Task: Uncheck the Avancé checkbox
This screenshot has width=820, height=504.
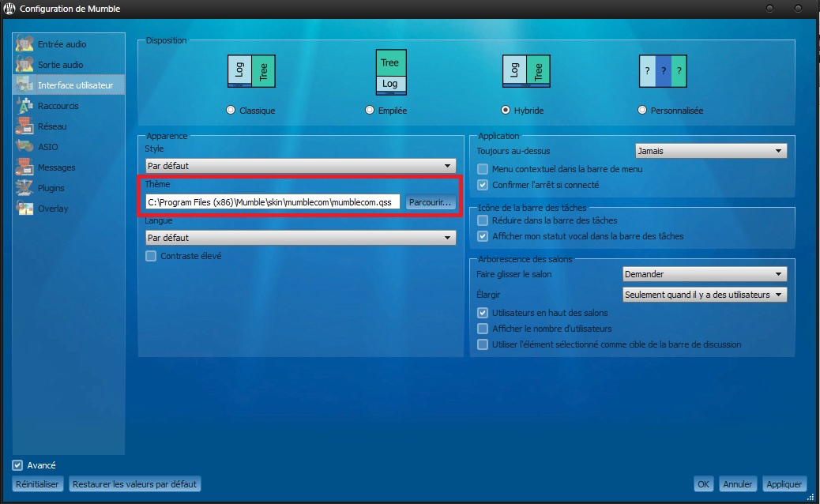Action: tap(18, 465)
